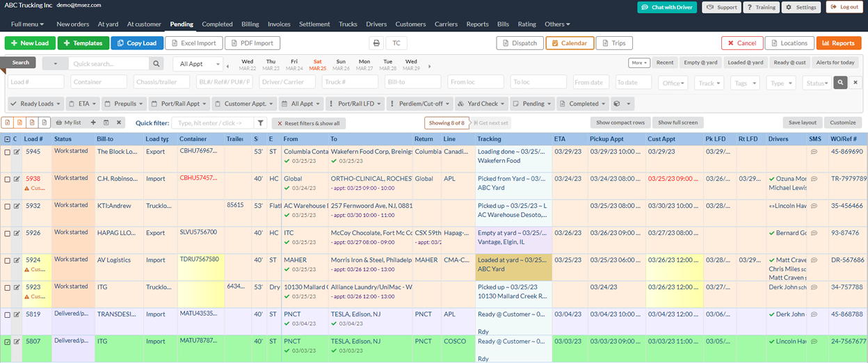Expand the Customer Appt. filter dropdown

click(x=244, y=104)
